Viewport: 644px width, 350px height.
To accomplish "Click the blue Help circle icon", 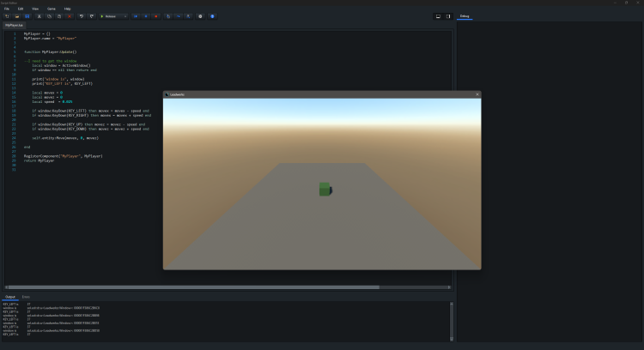I will [x=212, y=16].
